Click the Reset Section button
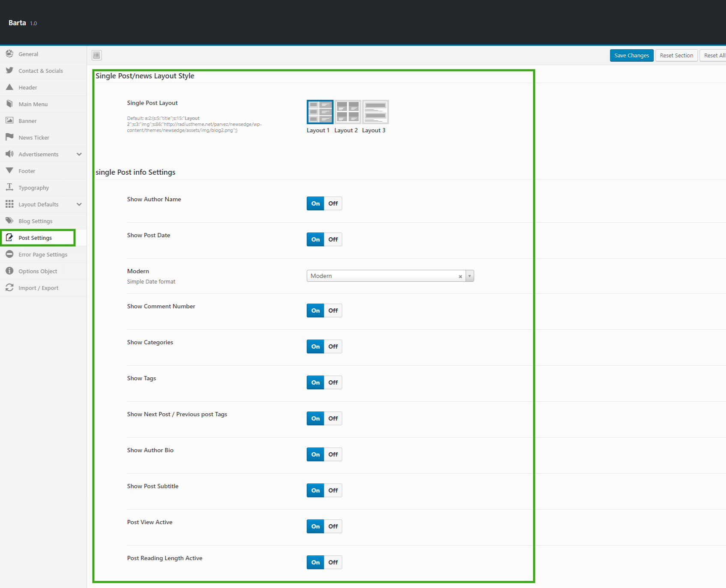 coord(676,55)
